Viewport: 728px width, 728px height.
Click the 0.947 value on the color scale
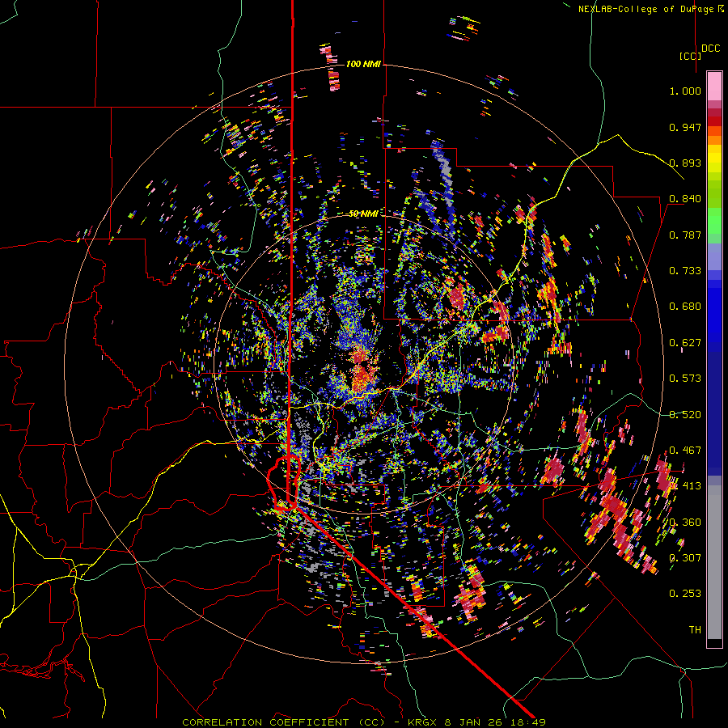(x=685, y=127)
